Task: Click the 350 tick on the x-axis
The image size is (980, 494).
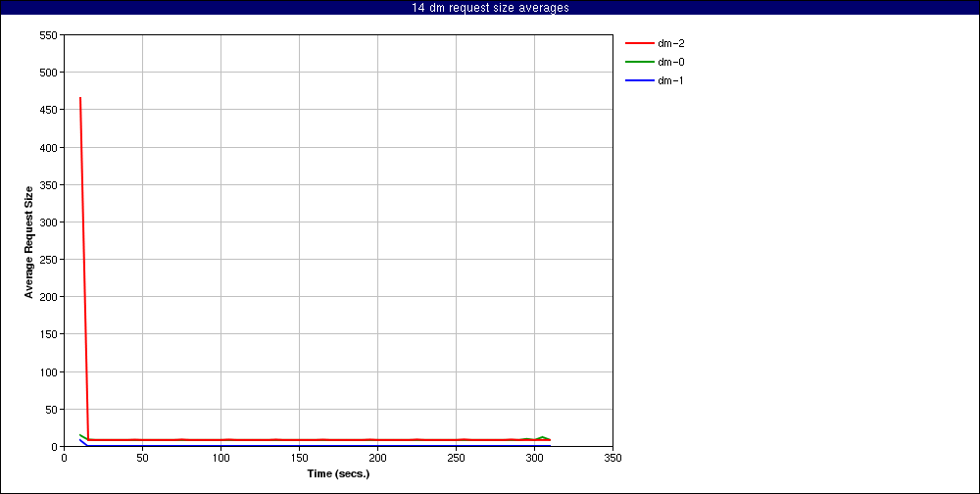Action: (612, 457)
